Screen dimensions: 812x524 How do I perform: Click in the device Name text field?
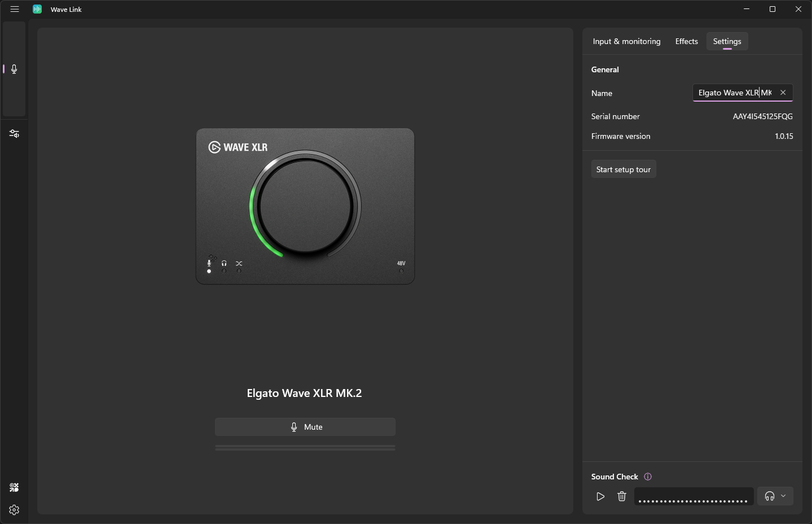coord(734,93)
